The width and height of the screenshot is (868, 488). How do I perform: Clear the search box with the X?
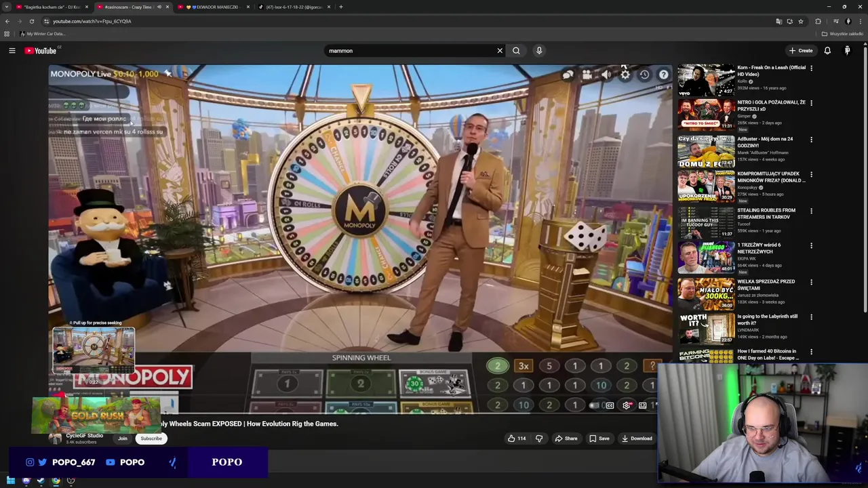(500, 51)
